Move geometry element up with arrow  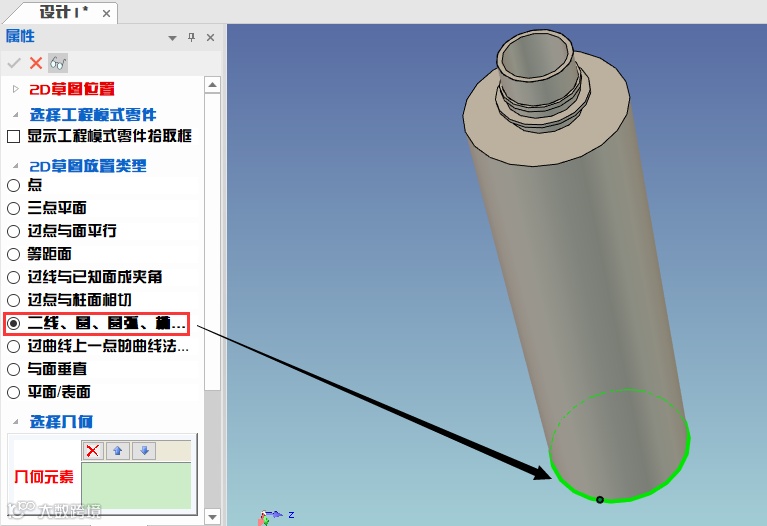[118, 451]
